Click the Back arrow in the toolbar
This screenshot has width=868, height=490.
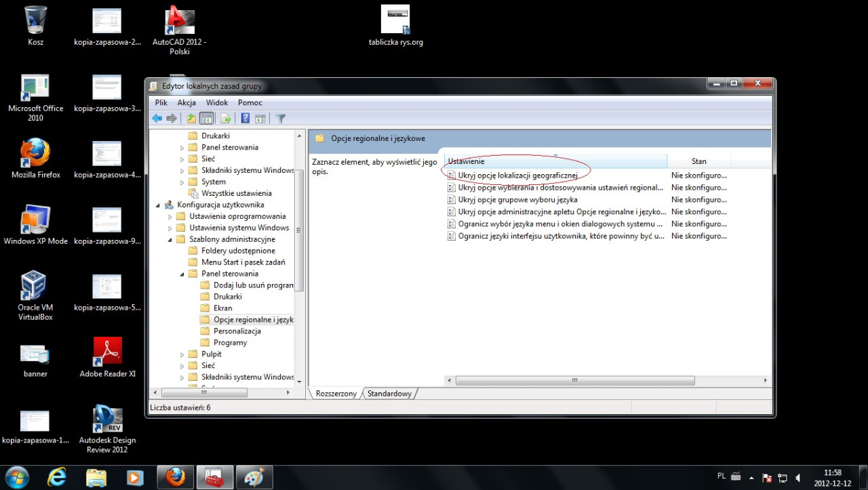[157, 119]
